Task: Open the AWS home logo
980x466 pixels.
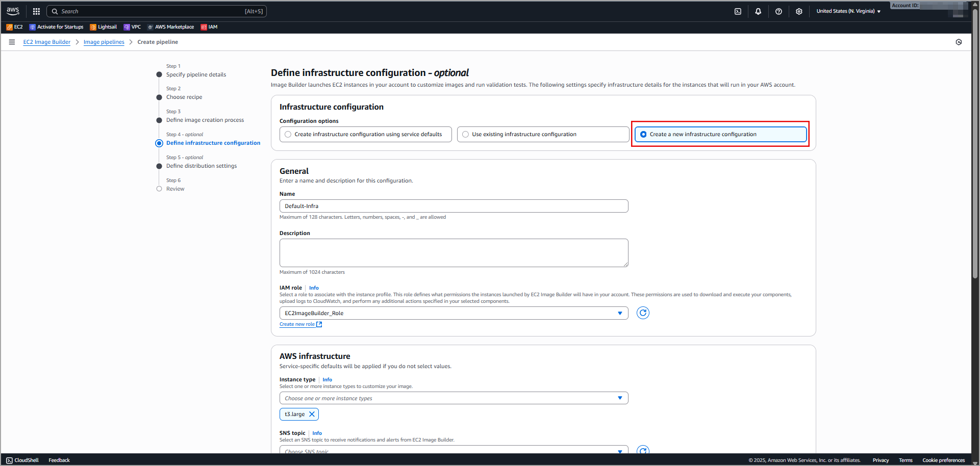Action: pyautogui.click(x=13, y=11)
